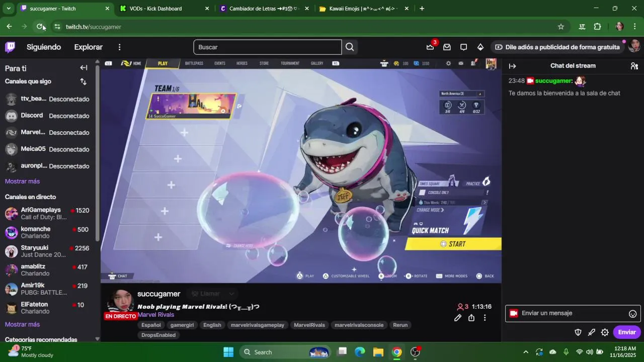Click the sword mod view icon
The width and height of the screenshot is (644, 362).
592,332
